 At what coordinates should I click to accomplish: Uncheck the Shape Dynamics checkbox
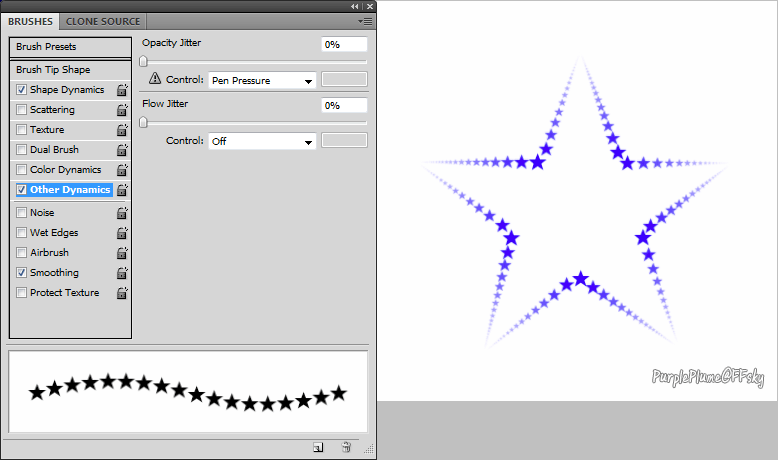tap(21, 90)
